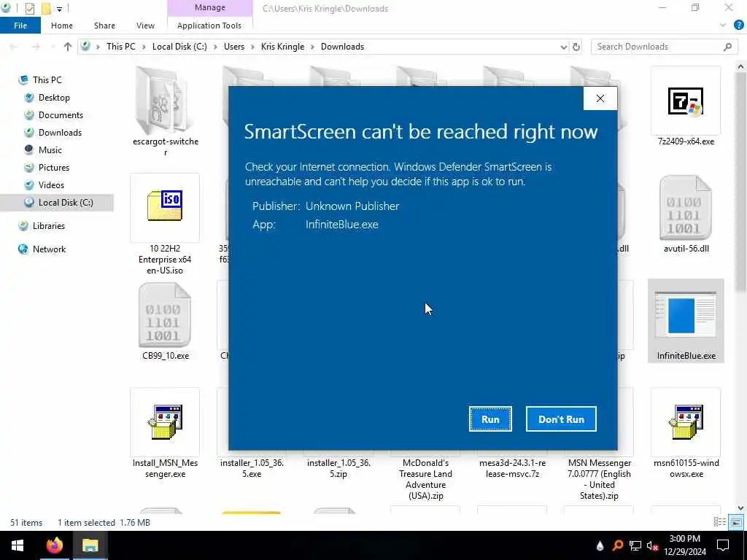Select Libraries in the navigation pane
This screenshot has width=747, height=560.
49,226
